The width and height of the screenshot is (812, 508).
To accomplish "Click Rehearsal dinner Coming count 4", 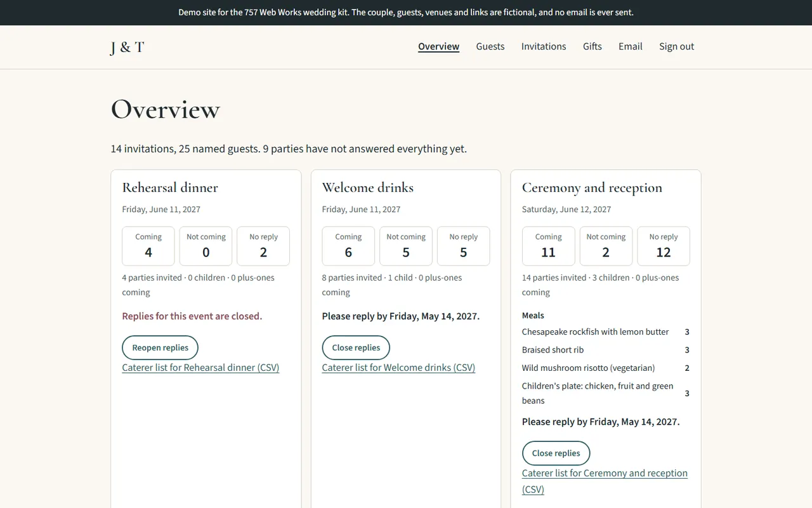I will tap(148, 246).
